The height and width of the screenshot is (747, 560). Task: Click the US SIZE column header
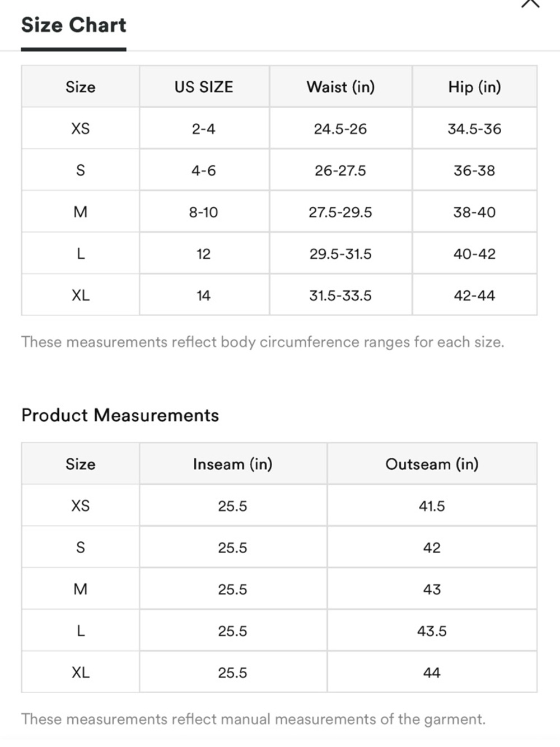point(204,87)
